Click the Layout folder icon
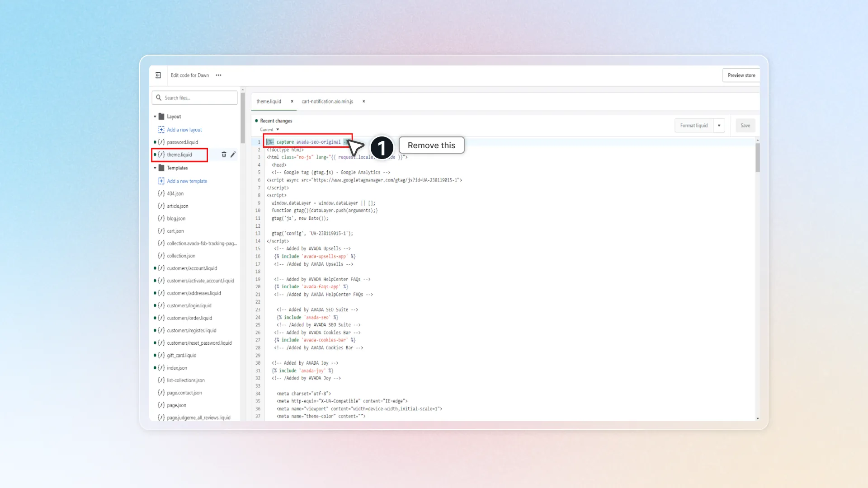Screen dimensions: 868x488 coord(161,117)
